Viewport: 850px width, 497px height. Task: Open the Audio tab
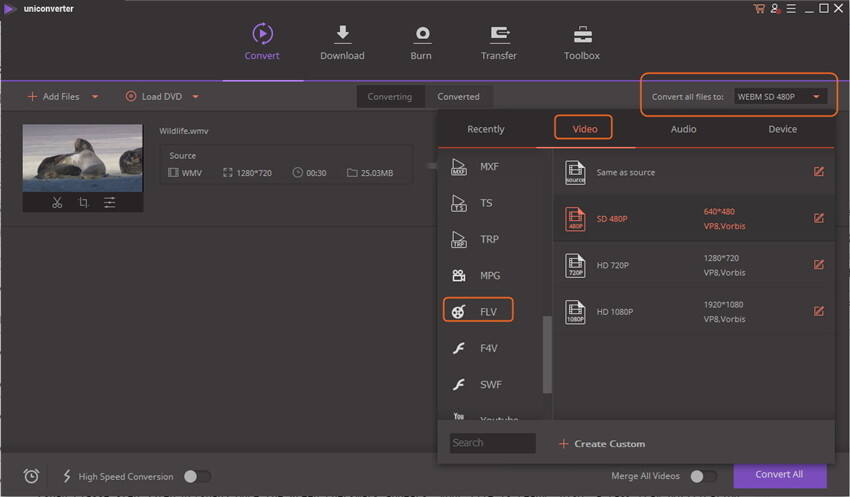(x=684, y=129)
